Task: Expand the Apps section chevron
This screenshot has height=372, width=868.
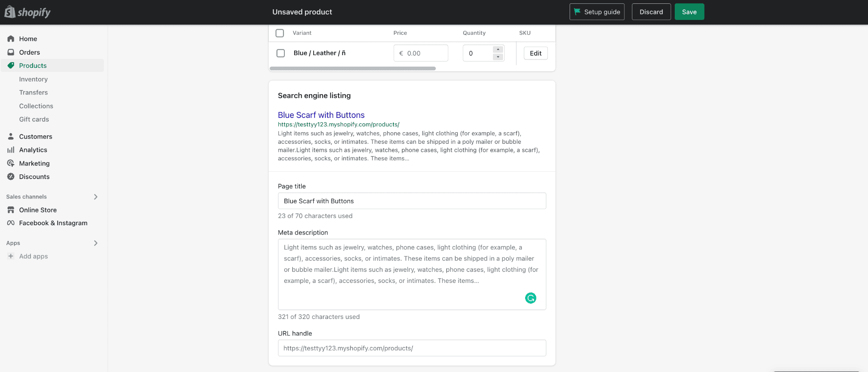Action: click(x=96, y=243)
